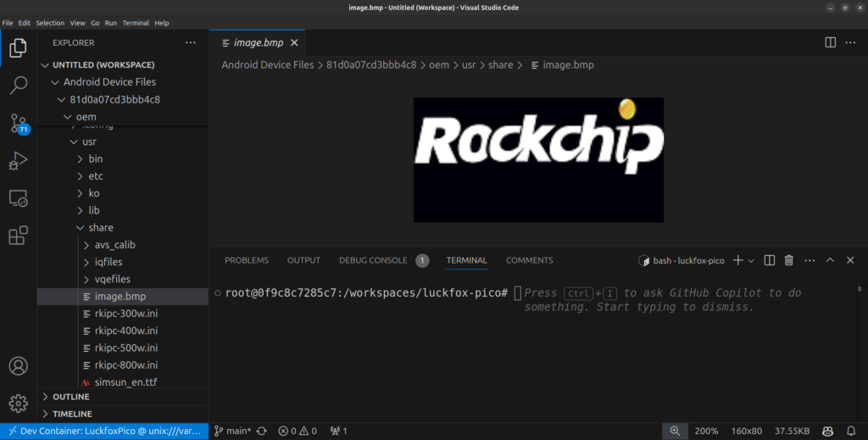The image size is (868, 440).
Task: Open rkipc-500w.ini file
Action: [x=122, y=348]
